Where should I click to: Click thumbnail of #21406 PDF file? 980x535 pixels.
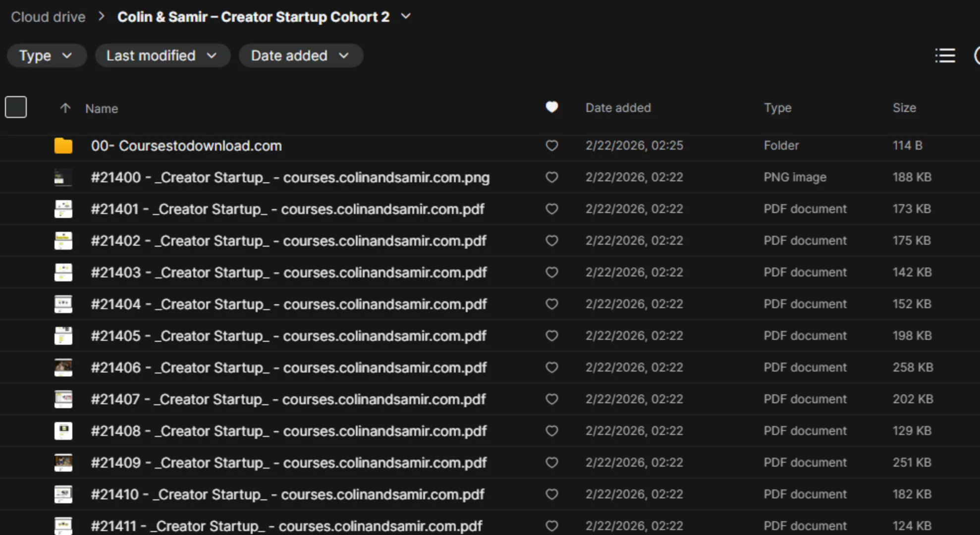63,368
